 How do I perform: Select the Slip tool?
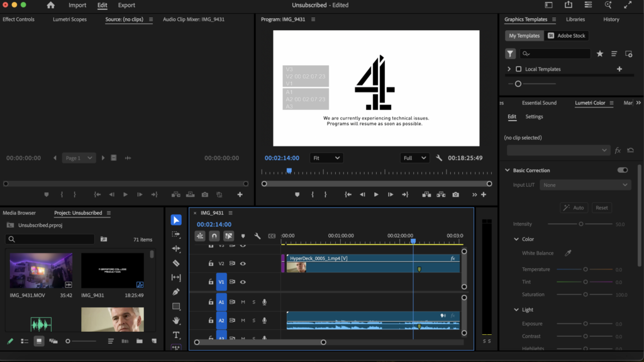(176, 277)
